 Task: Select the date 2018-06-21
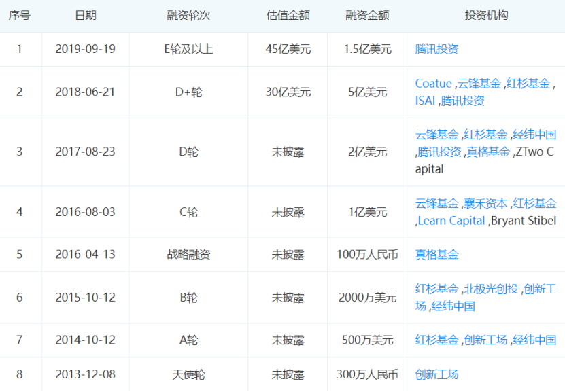86,92
